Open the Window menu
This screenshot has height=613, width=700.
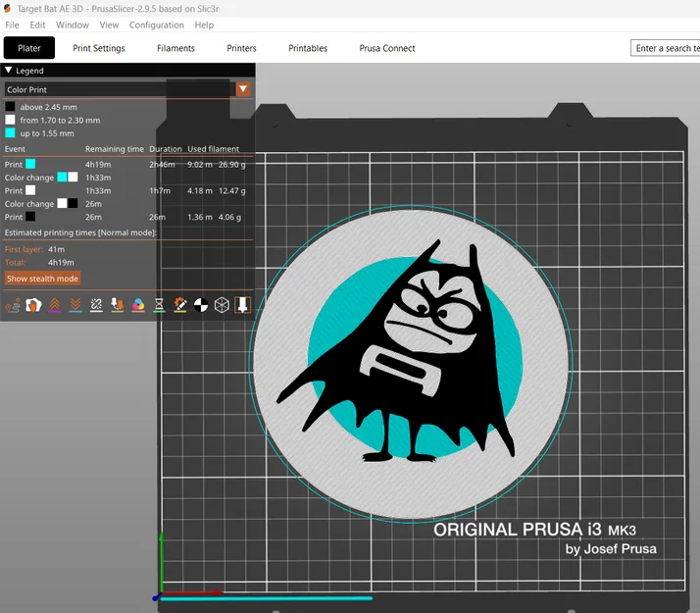(x=73, y=25)
